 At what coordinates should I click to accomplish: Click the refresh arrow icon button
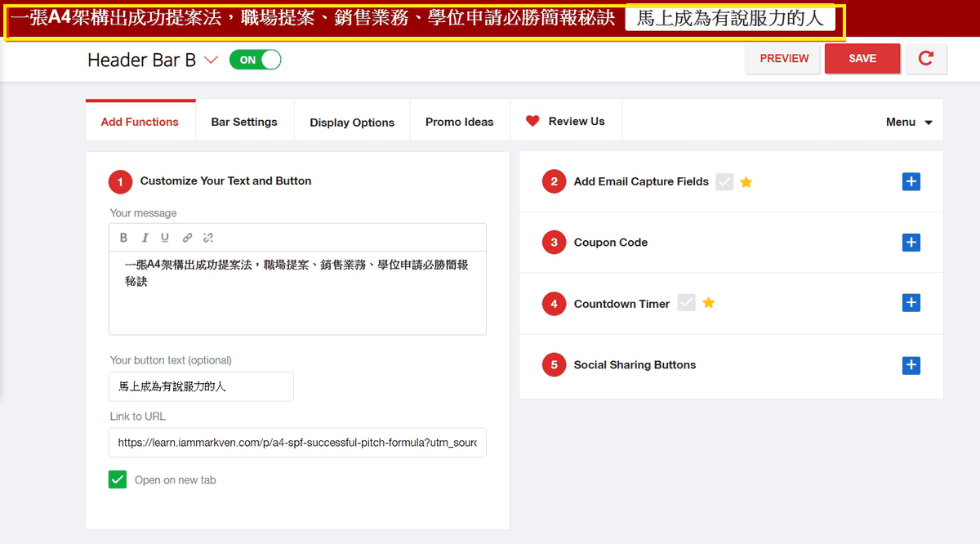(x=926, y=59)
